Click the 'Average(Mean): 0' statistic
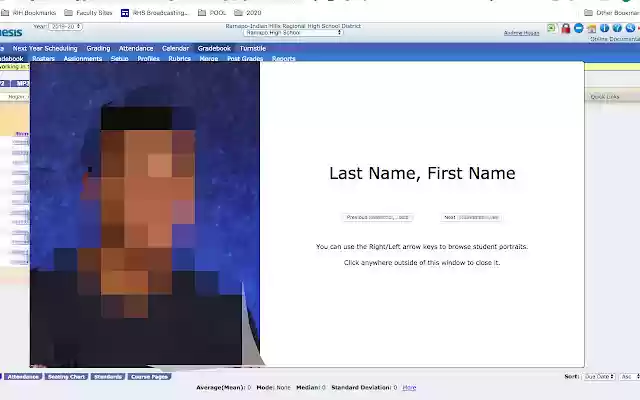The height and width of the screenshot is (400, 640). (223, 387)
